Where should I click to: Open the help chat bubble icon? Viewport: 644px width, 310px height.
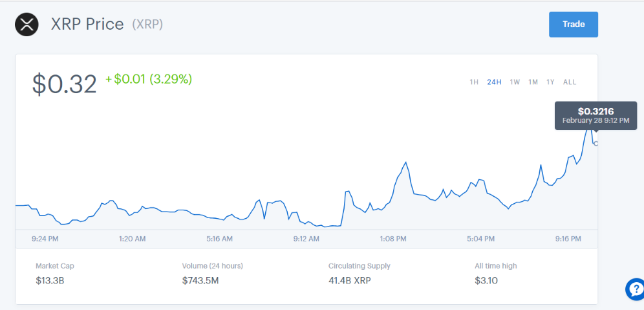pyautogui.click(x=635, y=289)
